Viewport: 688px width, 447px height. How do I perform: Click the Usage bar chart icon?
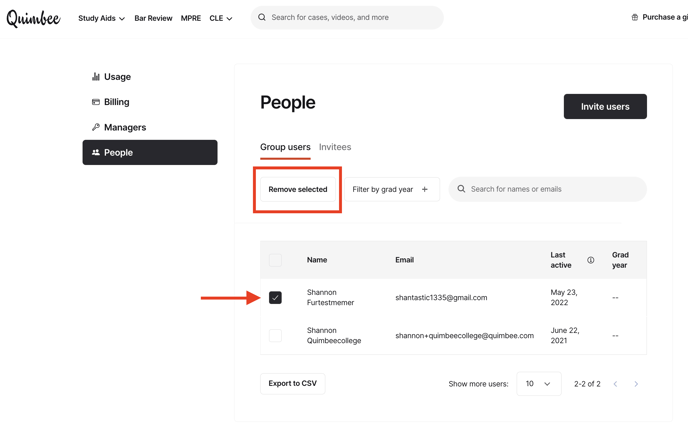click(96, 77)
